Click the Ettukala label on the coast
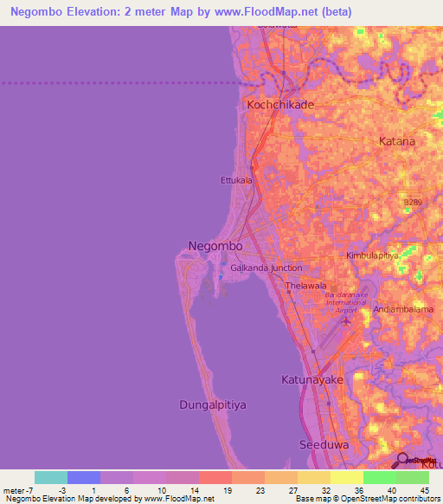The image size is (443, 504). coord(236,180)
